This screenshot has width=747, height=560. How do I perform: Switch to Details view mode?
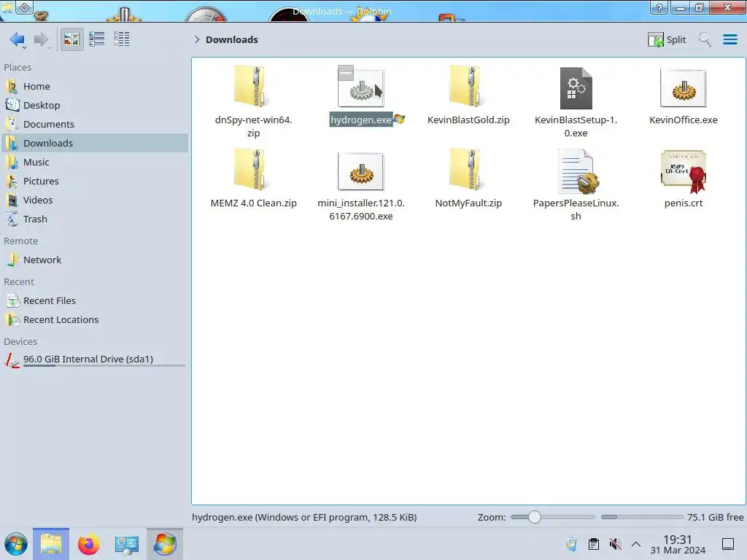[x=122, y=39]
